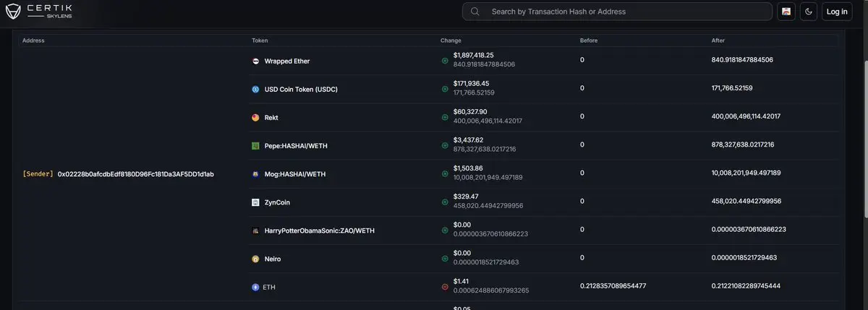Click the CertiK Skylens shield logo

(13, 12)
